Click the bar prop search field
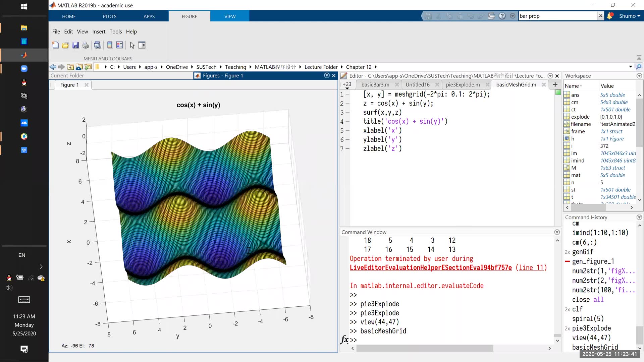644x362 pixels. pos(558,16)
